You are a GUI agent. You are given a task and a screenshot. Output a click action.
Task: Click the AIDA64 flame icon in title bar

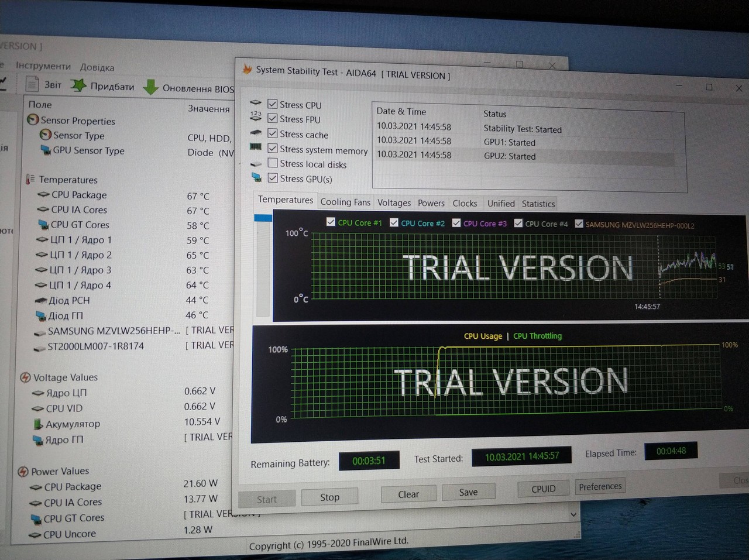pos(247,70)
